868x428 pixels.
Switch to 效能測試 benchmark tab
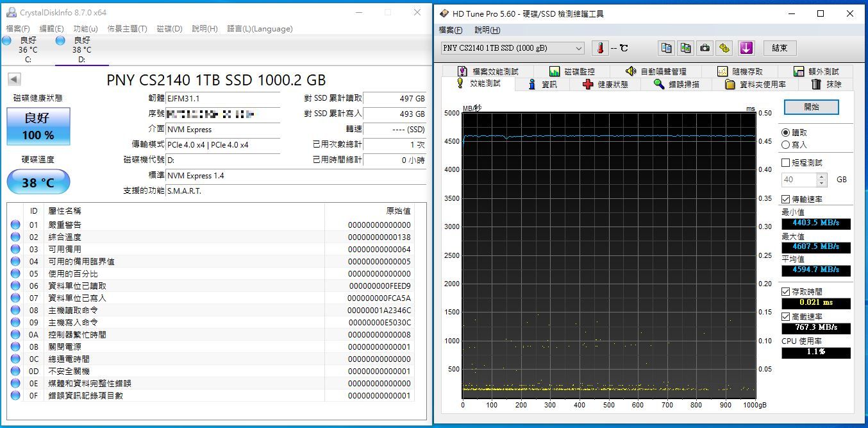[x=478, y=83]
